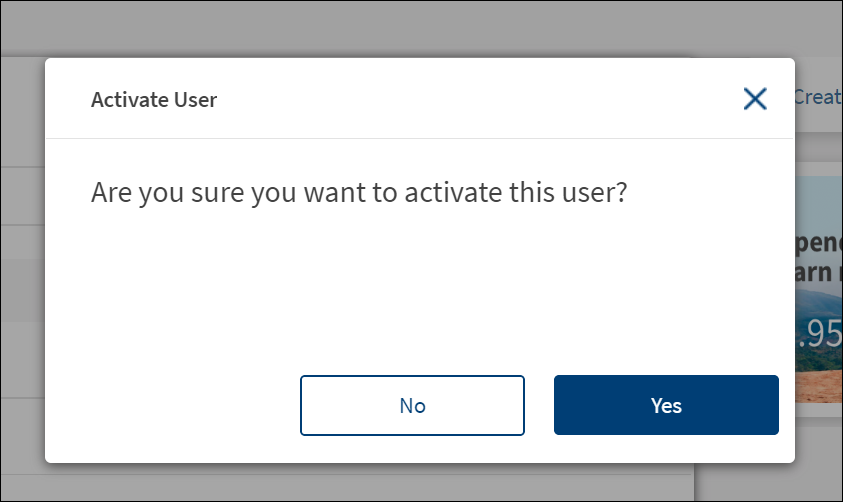Screen dimensions: 843x502
Task: Open the partially hidden "Creat" link behind dialog
Action: click(x=816, y=96)
